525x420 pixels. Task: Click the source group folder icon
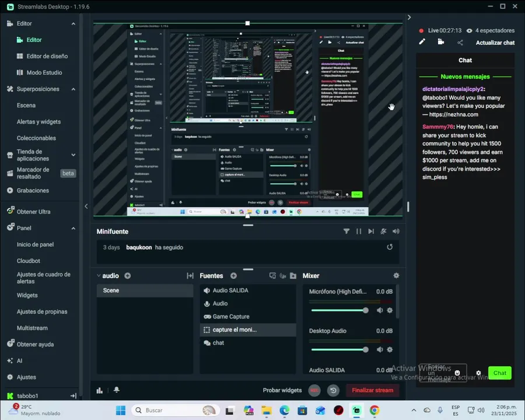(x=293, y=276)
